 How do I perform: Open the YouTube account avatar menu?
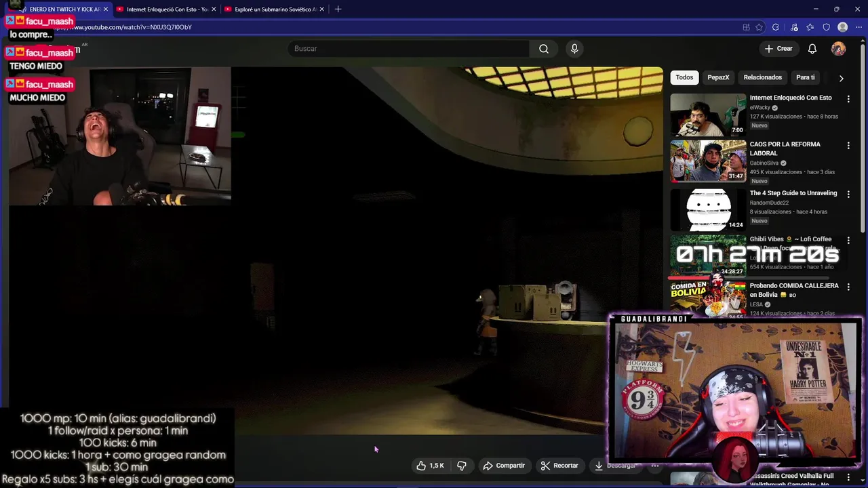839,49
